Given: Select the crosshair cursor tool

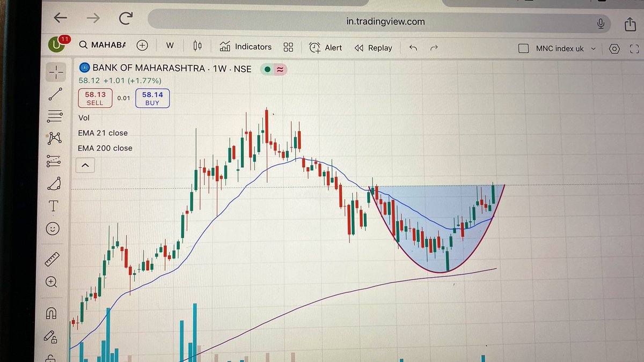Looking at the screenshot, I should [56, 71].
